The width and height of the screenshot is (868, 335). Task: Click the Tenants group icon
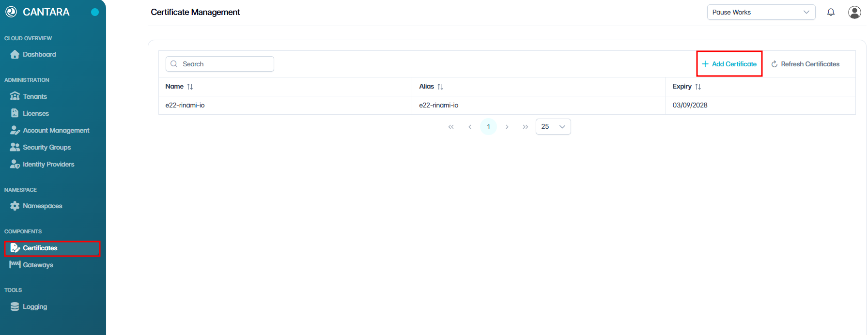pos(15,96)
